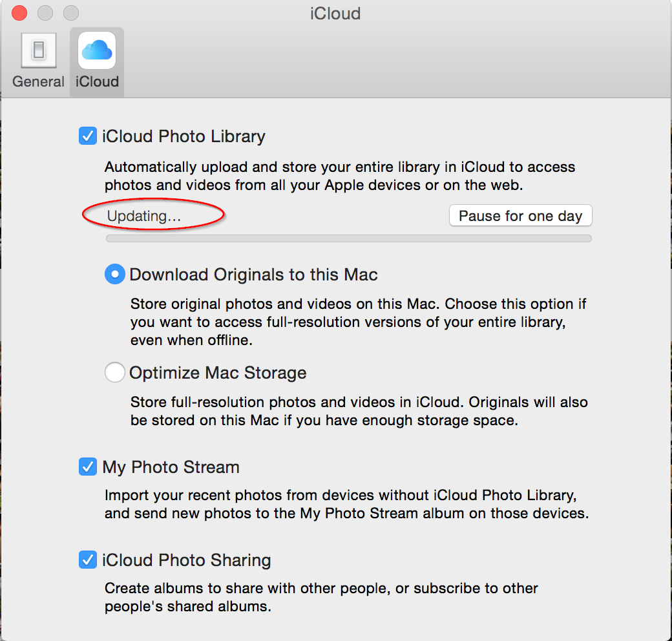
Task: Click the gray minimize window button
Action: click(x=45, y=13)
